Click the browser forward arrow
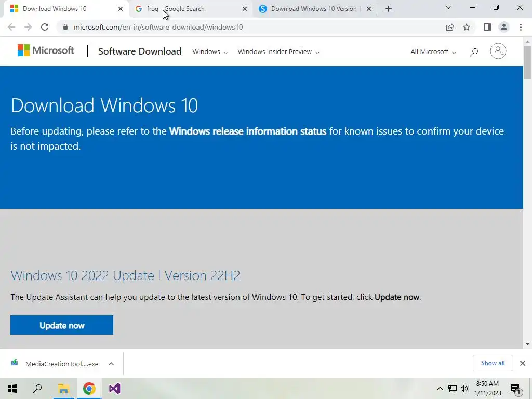 pyautogui.click(x=28, y=27)
